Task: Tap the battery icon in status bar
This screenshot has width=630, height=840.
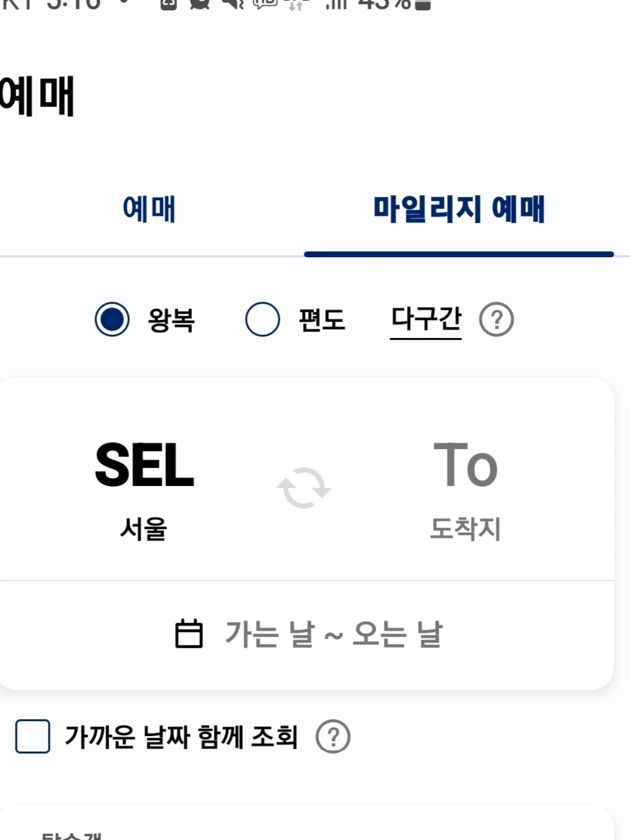Action: point(423,5)
